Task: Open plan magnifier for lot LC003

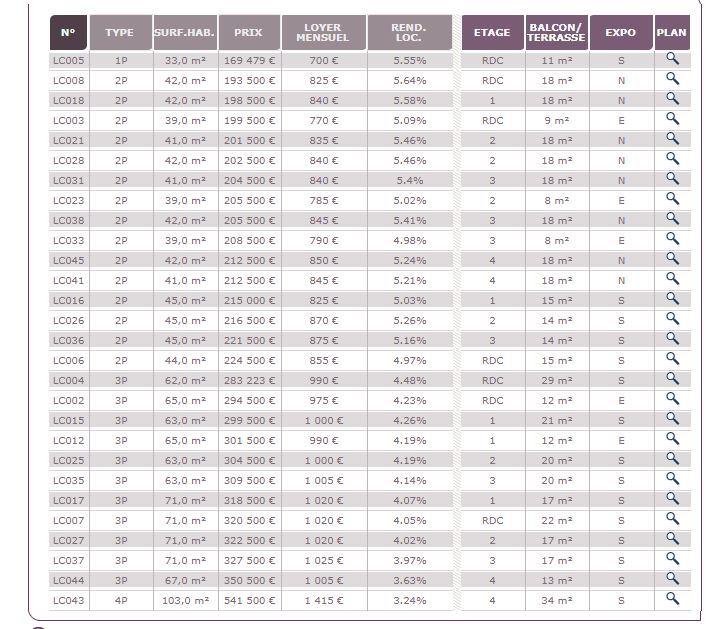Action: click(672, 119)
